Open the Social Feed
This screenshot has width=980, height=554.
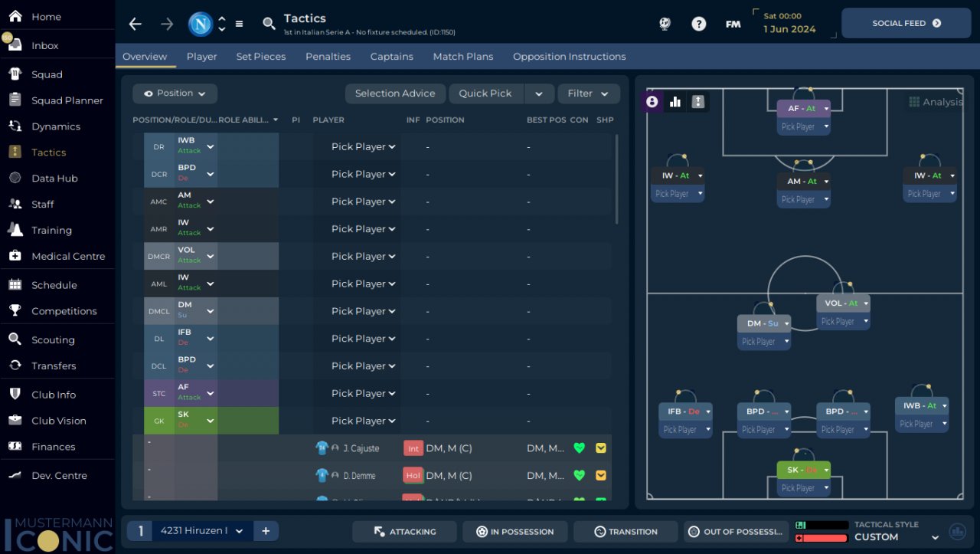coord(906,24)
